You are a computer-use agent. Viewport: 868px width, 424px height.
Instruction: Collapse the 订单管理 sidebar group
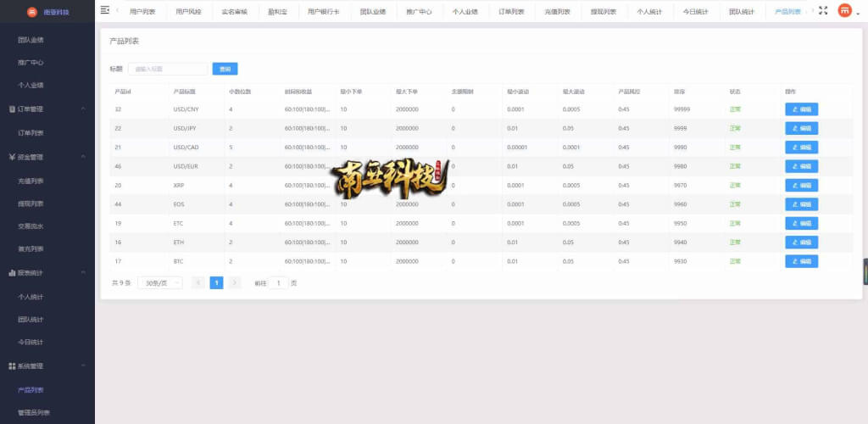(x=47, y=109)
